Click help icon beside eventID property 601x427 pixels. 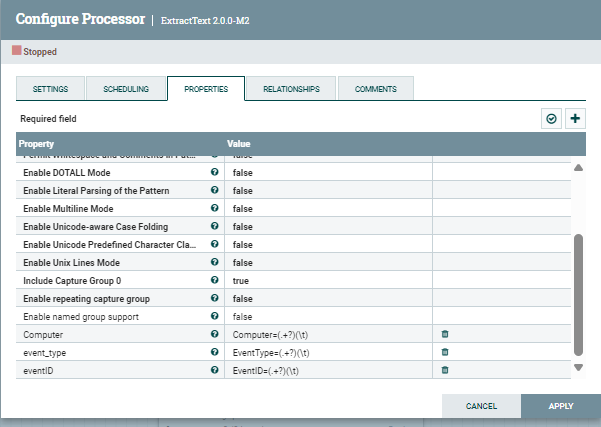pyautogui.click(x=214, y=370)
